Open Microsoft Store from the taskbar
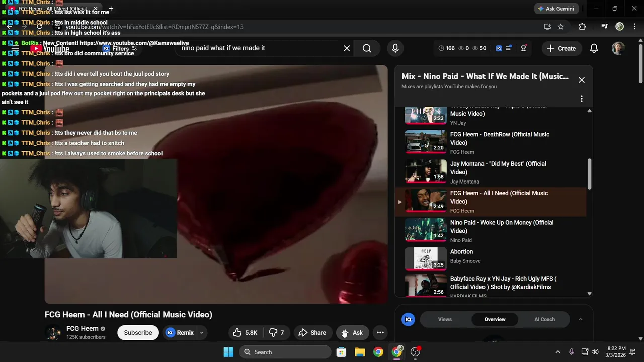Viewport: 644px width, 362px height. (x=341, y=352)
